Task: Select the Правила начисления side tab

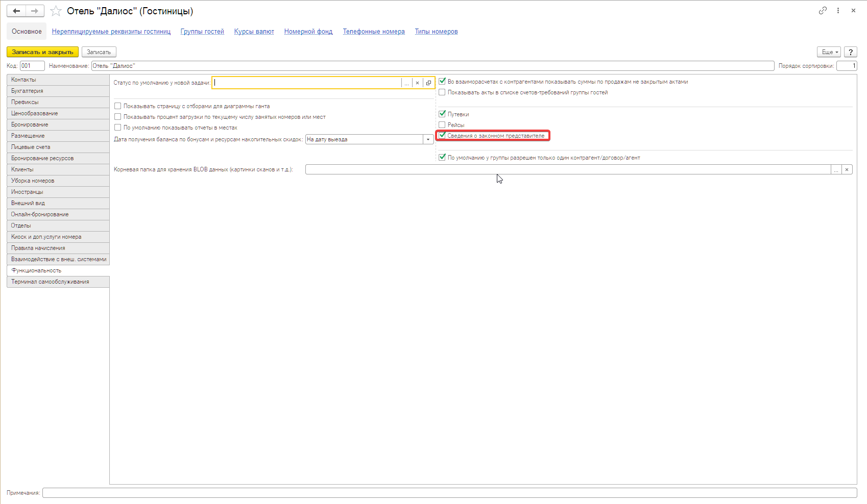Action: pos(58,248)
